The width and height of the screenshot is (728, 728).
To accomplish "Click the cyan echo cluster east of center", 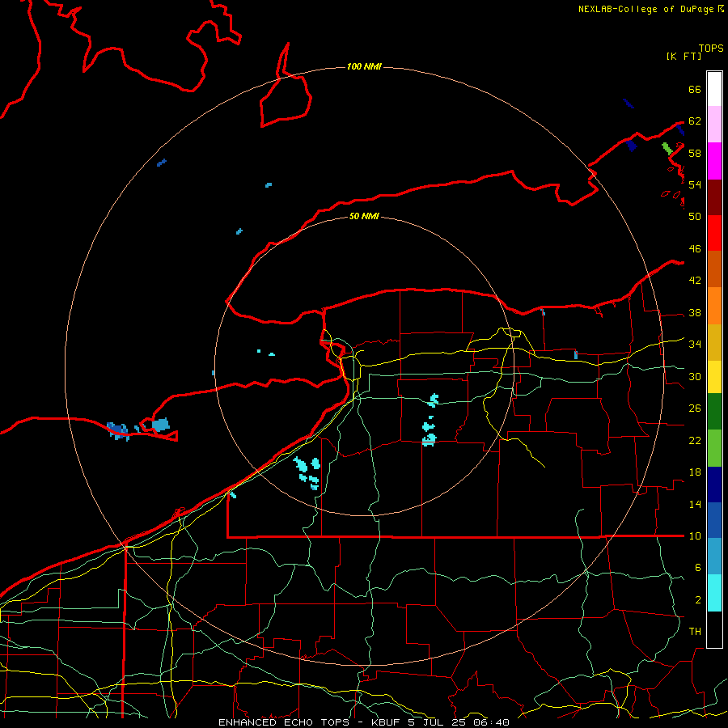I will coord(430,421).
